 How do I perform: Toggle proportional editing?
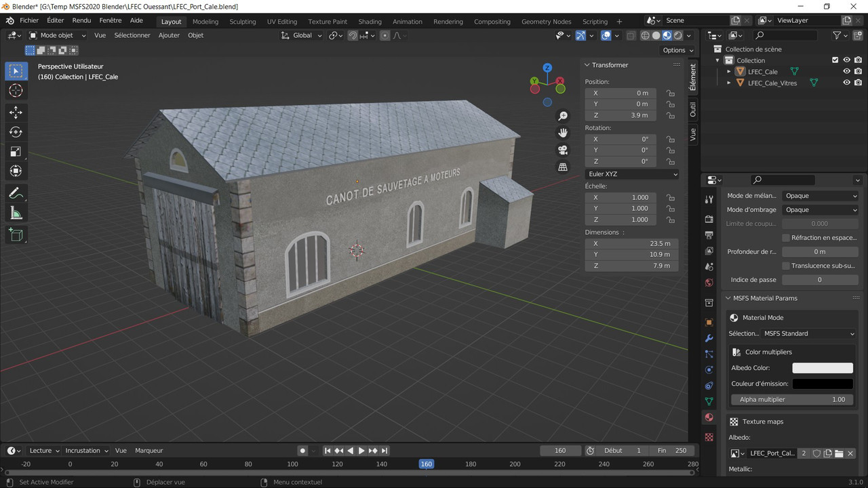coord(384,35)
